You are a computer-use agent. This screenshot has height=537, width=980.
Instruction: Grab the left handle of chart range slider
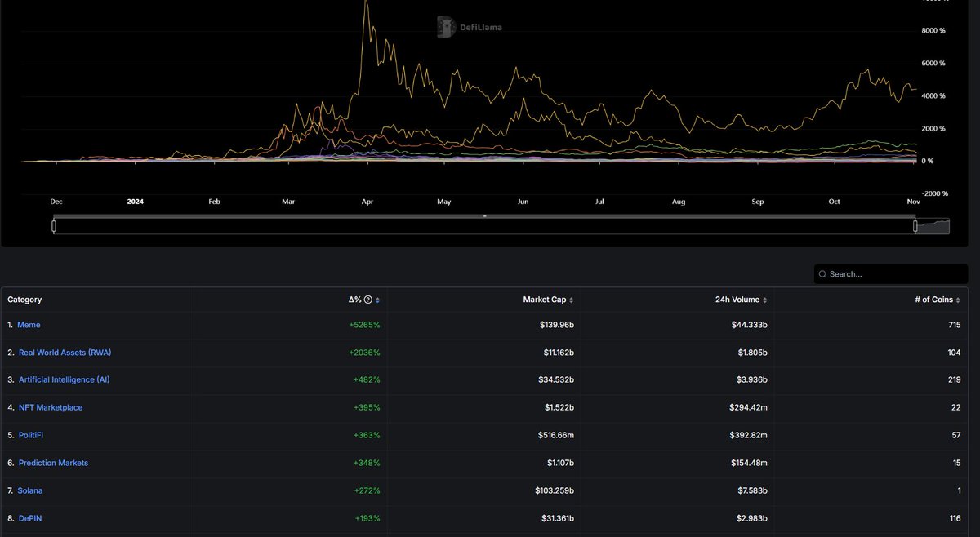click(x=54, y=226)
